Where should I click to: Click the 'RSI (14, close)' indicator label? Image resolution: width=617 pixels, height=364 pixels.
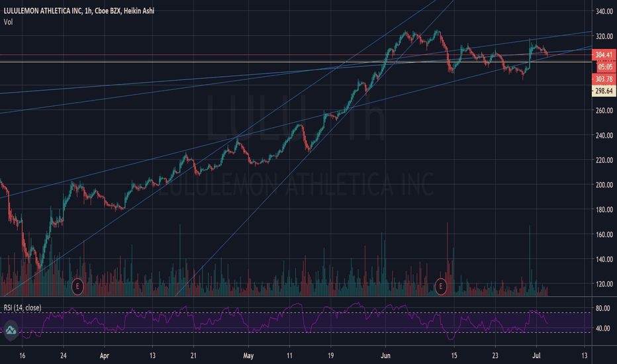23,308
